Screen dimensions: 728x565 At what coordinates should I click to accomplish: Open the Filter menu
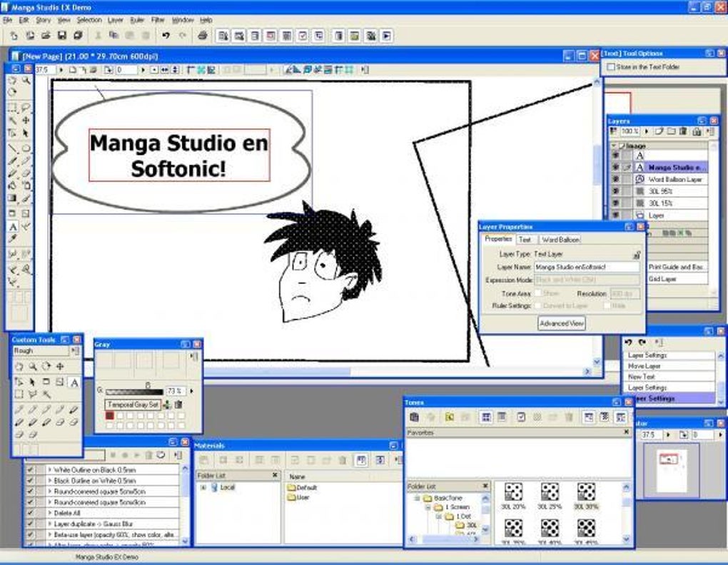[x=158, y=21]
